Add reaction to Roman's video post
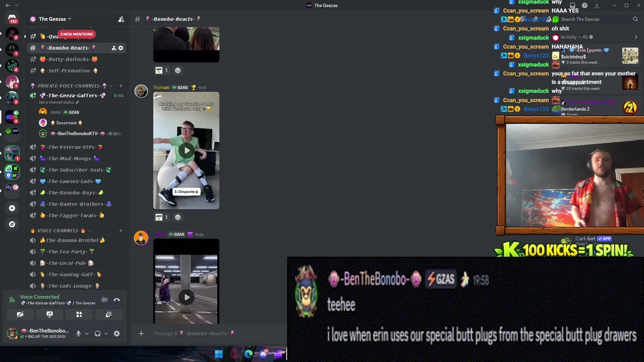Screen dimensions: 644x362 [x=178, y=217]
